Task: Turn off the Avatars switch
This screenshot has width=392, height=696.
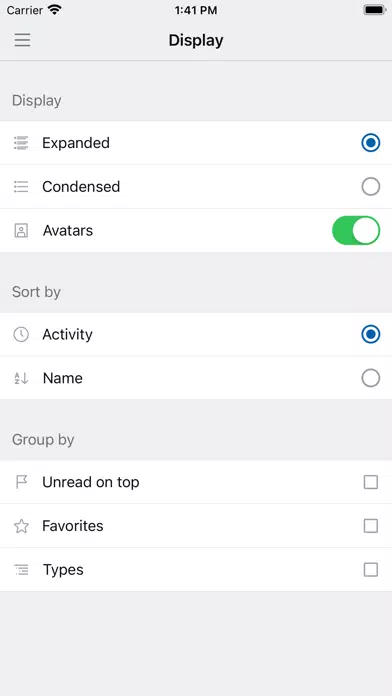Action: 356,230
